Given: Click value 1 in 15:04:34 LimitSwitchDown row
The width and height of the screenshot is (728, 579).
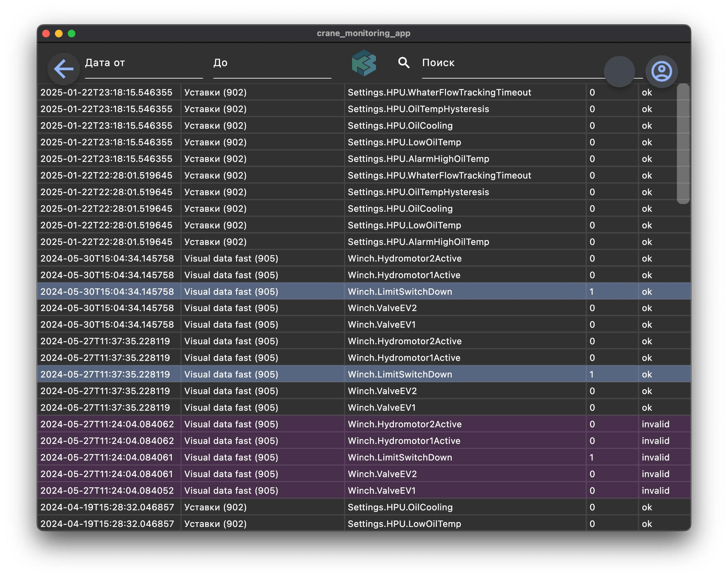Looking at the screenshot, I should click(x=592, y=291).
